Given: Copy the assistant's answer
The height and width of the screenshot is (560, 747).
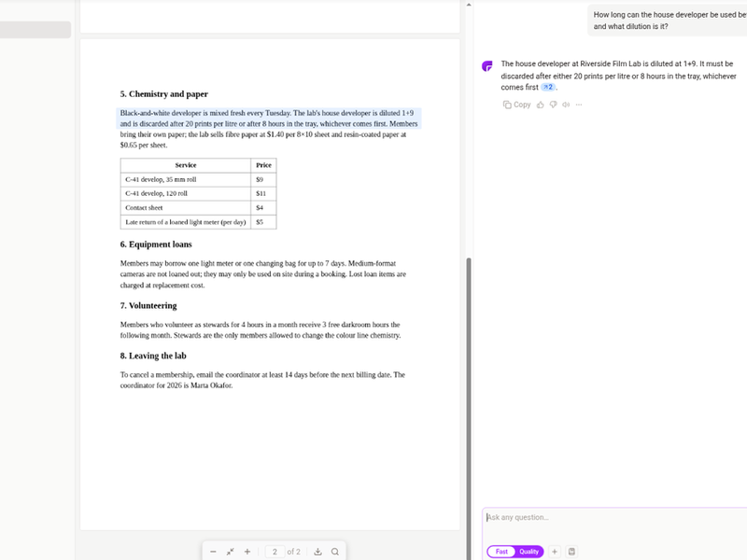Looking at the screenshot, I should click(x=517, y=105).
